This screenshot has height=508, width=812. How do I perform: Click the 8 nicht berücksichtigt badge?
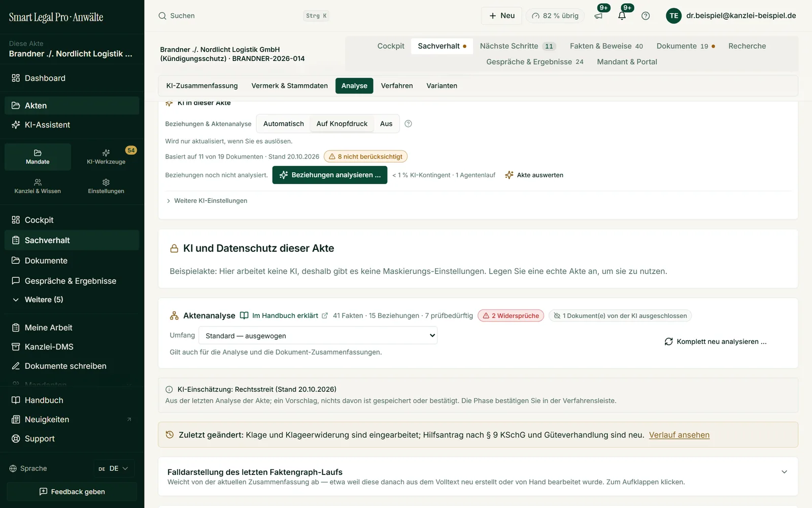pos(365,157)
